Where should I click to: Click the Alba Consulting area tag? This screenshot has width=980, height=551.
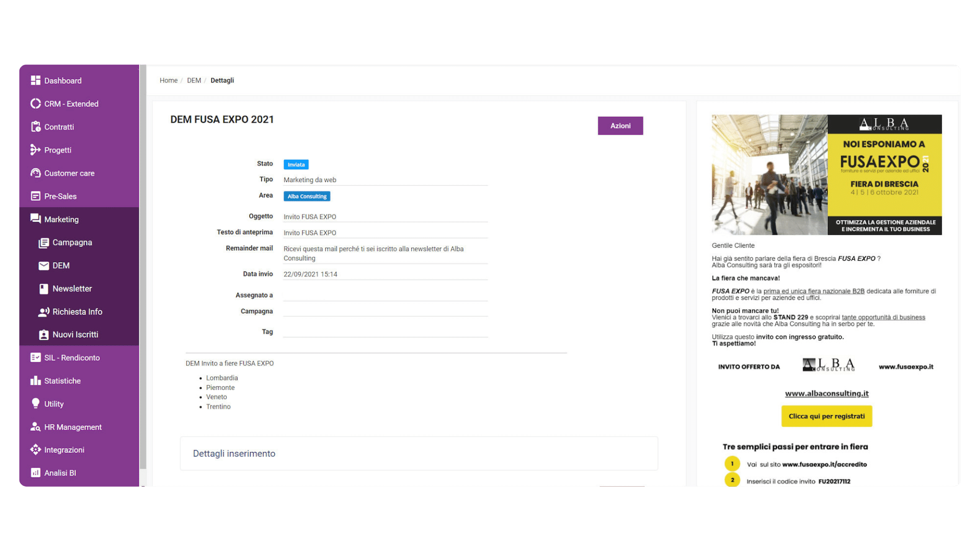307,196
